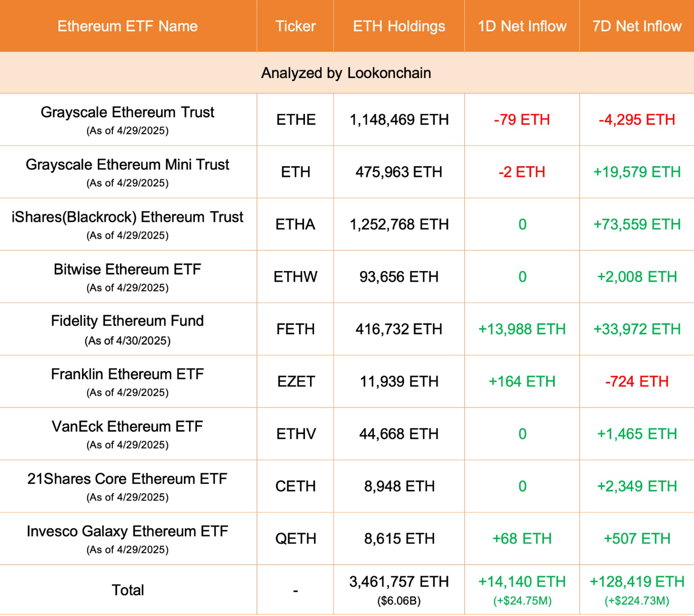Image resolution: width=694 pixels, height=616 pixels.
Task: Select the "+13,988 ETH" daily inflow value
Action: (522, 329)
